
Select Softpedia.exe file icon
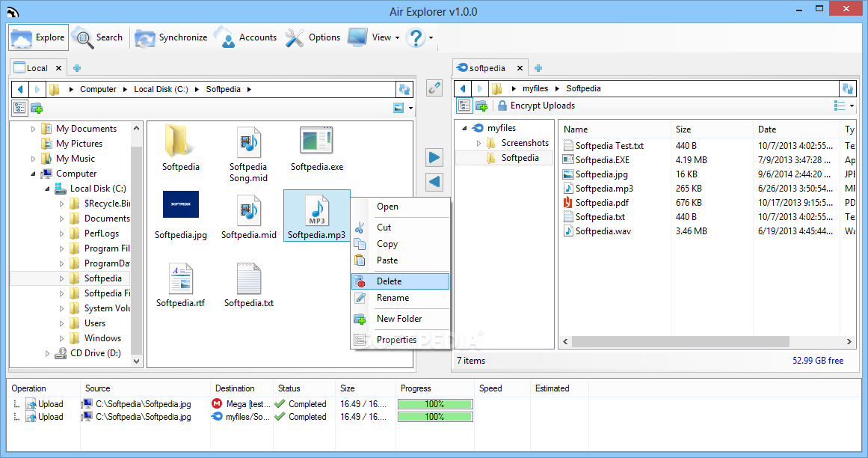(316, 140)
